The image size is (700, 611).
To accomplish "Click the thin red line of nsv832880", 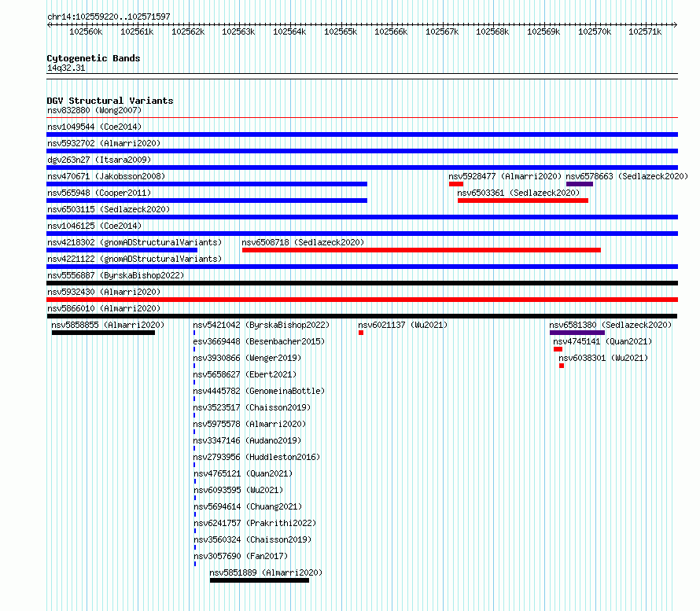I will 363,118.
